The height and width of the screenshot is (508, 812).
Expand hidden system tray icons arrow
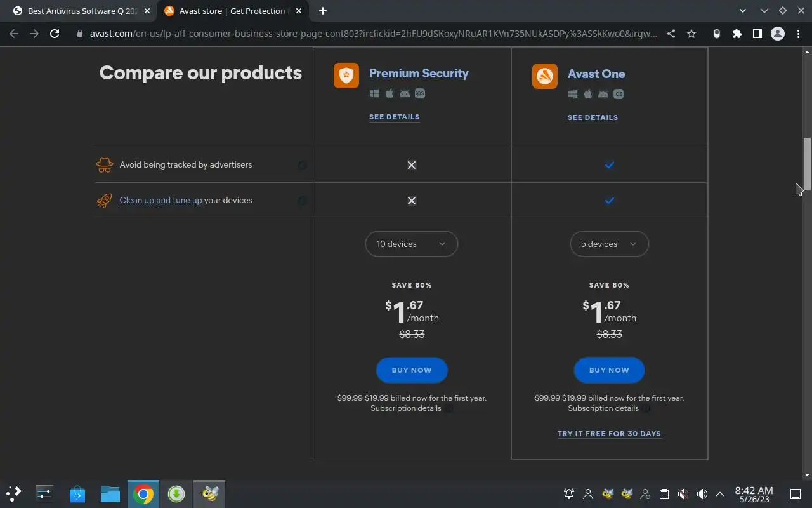[x=720, y=493]
